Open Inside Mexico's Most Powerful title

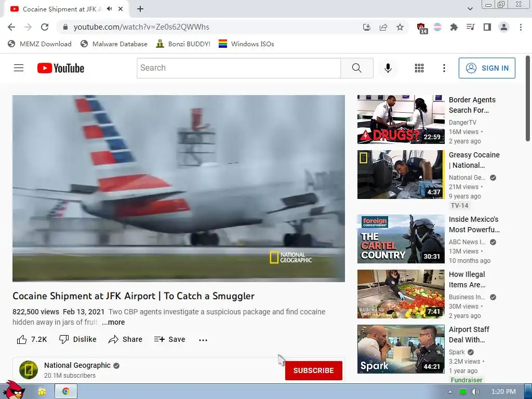(474, 224)
